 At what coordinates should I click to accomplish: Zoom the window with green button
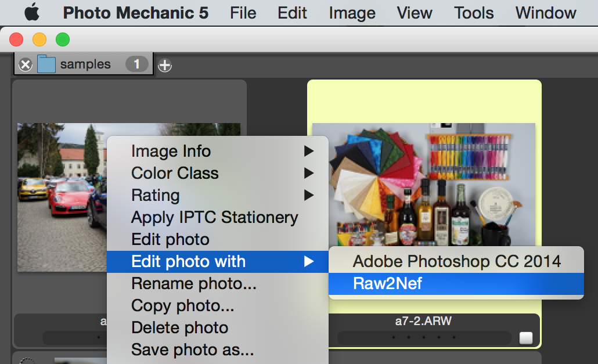(63, 39)
